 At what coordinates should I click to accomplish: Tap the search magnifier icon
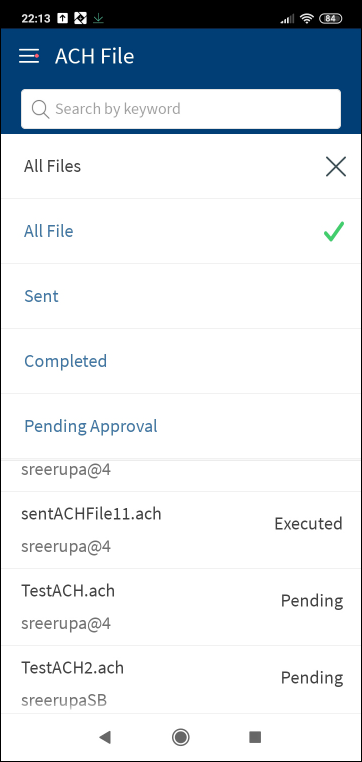[40, 109]
